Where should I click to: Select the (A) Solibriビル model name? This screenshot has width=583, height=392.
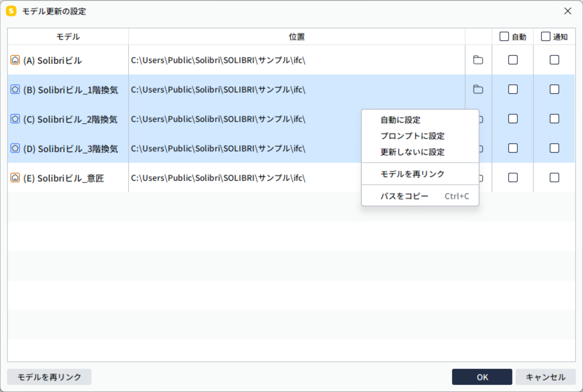click(x=53, y=60)
